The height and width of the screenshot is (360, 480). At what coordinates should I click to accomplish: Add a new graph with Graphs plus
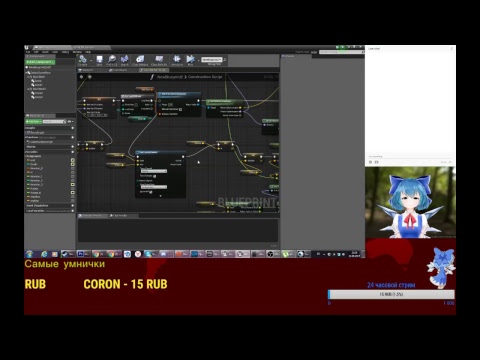coord(72,128)
